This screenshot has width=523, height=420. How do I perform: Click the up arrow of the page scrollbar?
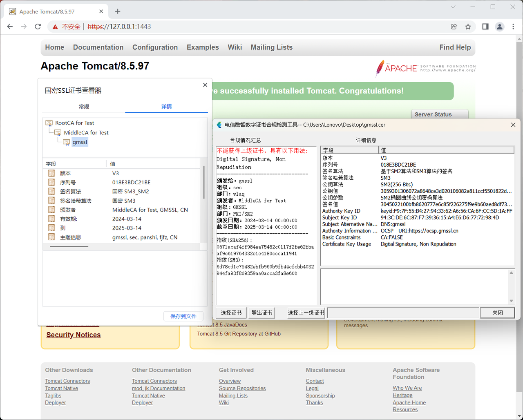[x=519, y=39]
